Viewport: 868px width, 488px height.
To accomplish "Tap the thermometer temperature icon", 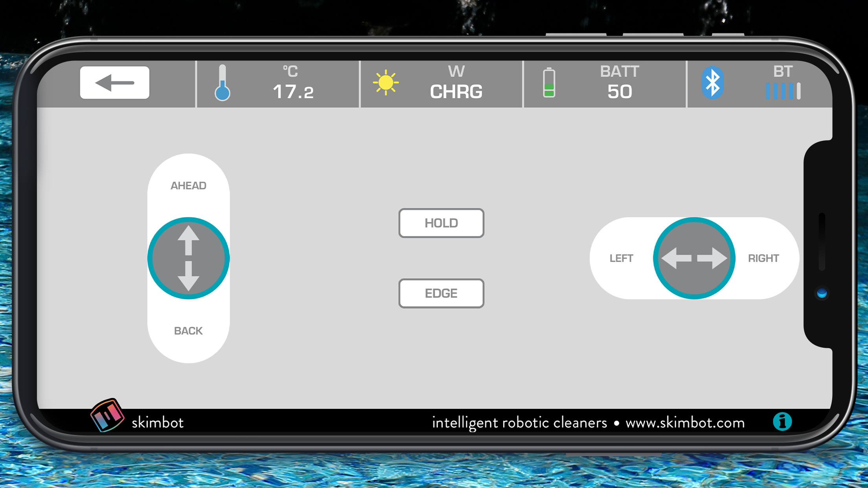I will tap(222, 83).
